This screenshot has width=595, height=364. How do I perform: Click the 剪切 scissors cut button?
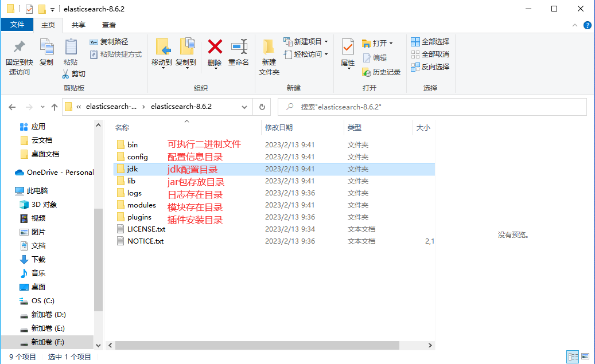pos(74,73)
